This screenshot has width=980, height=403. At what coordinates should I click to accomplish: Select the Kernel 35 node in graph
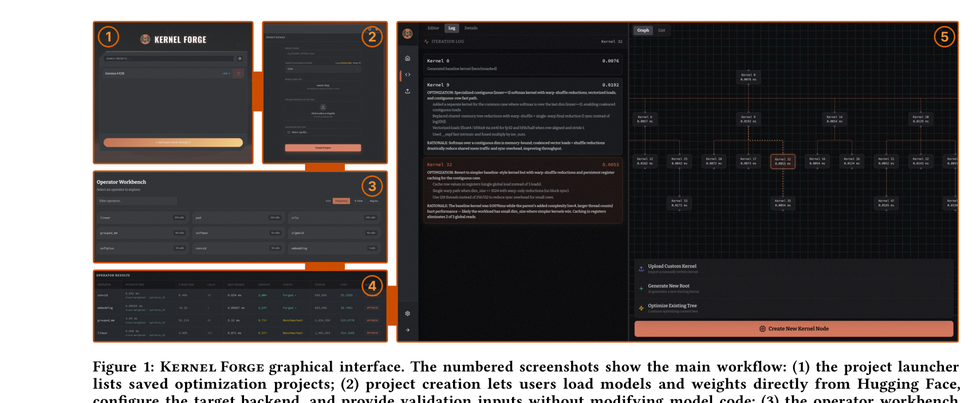point(782,203)
